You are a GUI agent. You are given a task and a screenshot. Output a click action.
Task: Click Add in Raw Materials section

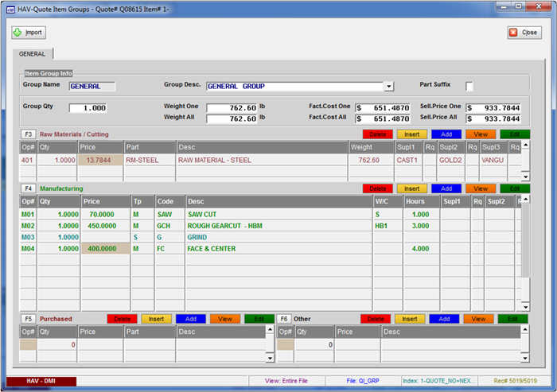point(446,134)
